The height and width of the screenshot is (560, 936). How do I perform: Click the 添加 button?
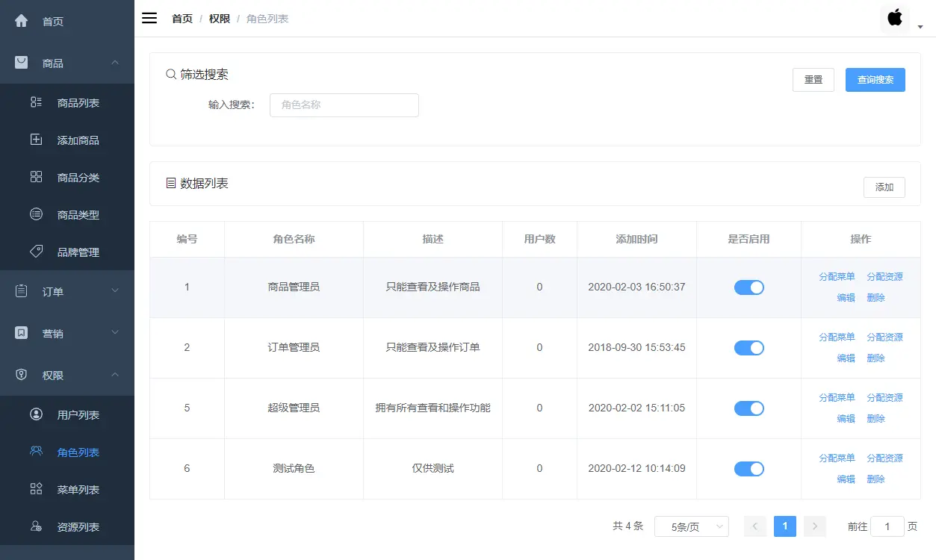point(884,187)
